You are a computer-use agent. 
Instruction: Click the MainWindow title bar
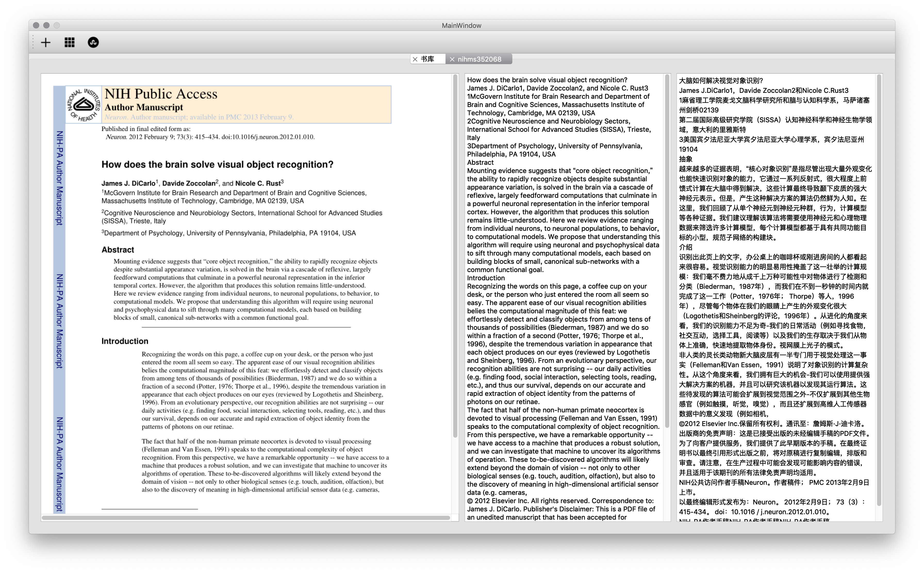461,25
